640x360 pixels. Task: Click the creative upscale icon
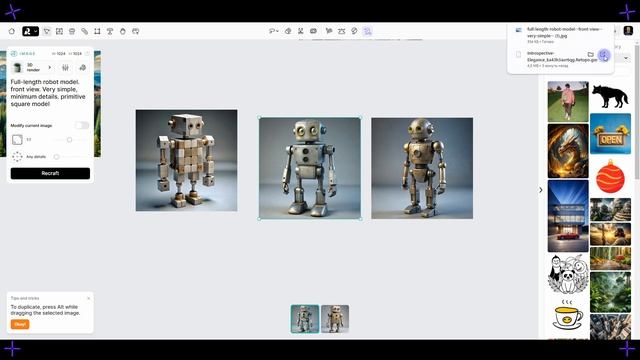(x=354, y=31)
